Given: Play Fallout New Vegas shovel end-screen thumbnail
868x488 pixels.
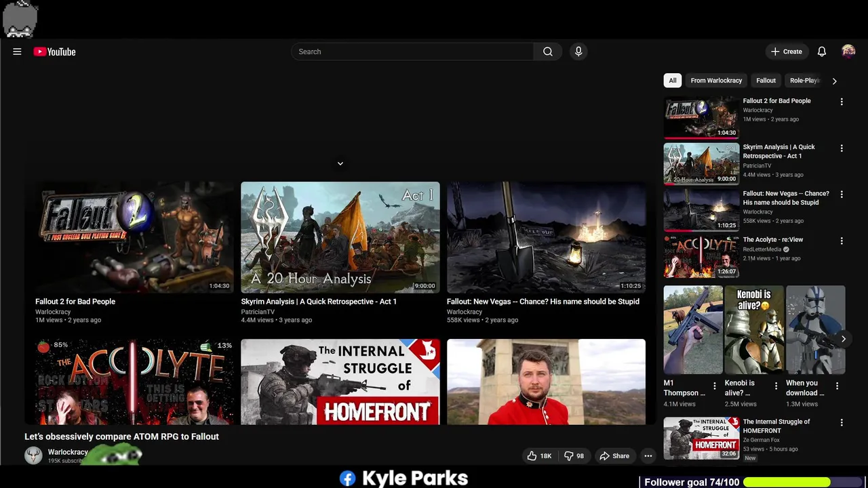Looking at the screenshot, I should pyautogui.click(x=546, y=237).
